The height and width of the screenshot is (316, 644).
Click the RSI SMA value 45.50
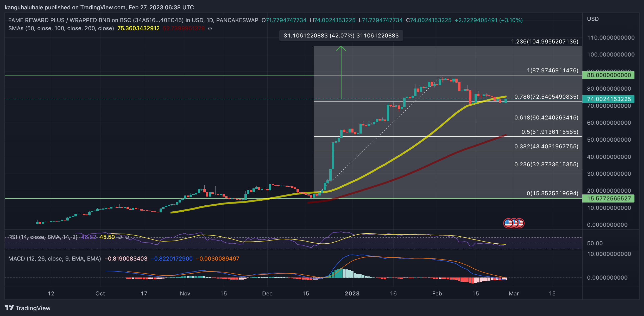coord(107,237)
